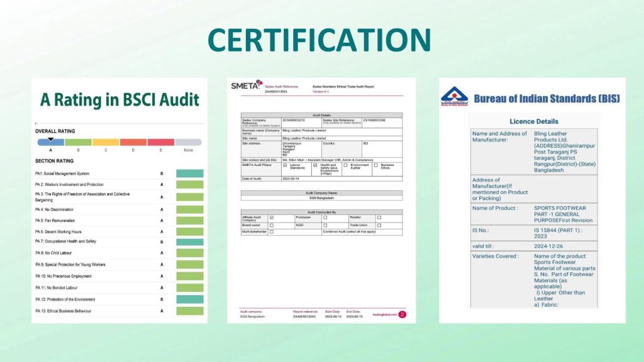
Task: Check the Multi-stakeholder checkbox
Action: pyautogui.click(x=272, y=232)
